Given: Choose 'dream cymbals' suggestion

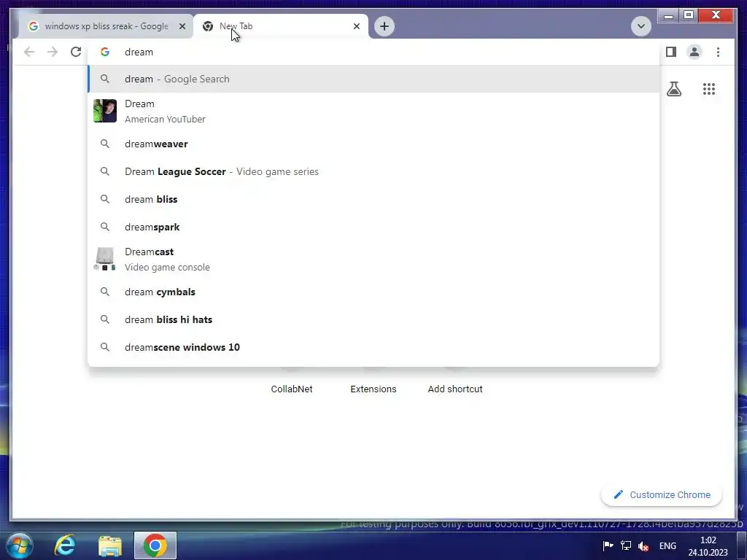Looking at the screenshot, I should click(373, 292).
